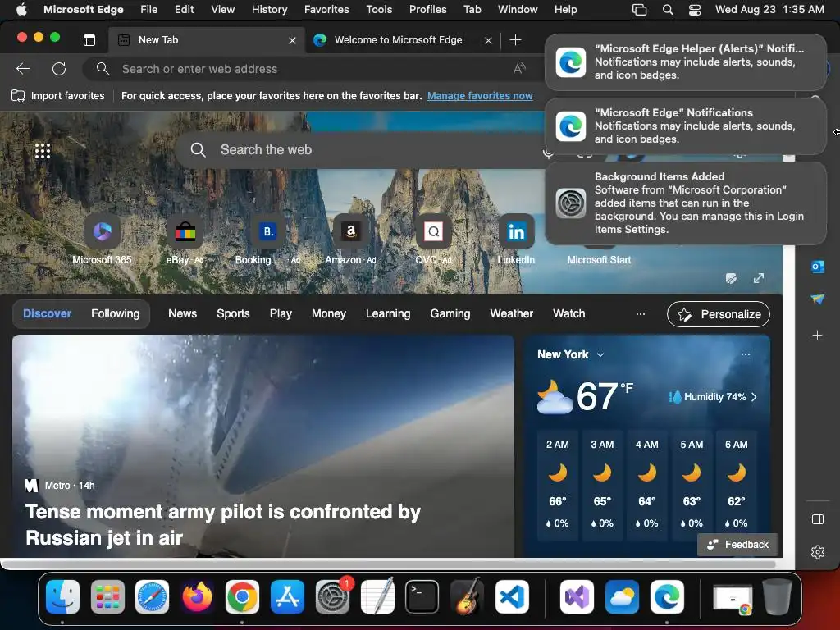Open the weather card more options menu
The height and width of the screenshot is (630, 840).
(x=746, y=354)
